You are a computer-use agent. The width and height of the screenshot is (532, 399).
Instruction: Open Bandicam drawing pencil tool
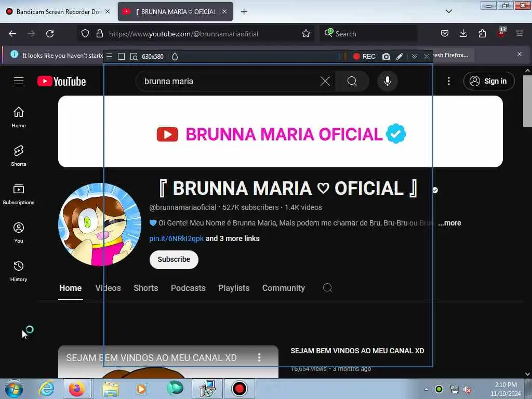click(x=400, y=57)
